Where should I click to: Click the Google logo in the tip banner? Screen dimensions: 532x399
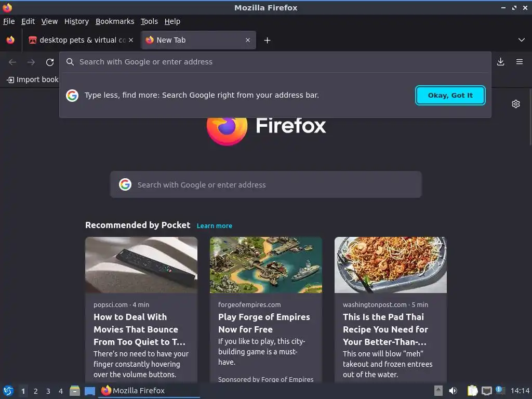[x=72, y=96]
